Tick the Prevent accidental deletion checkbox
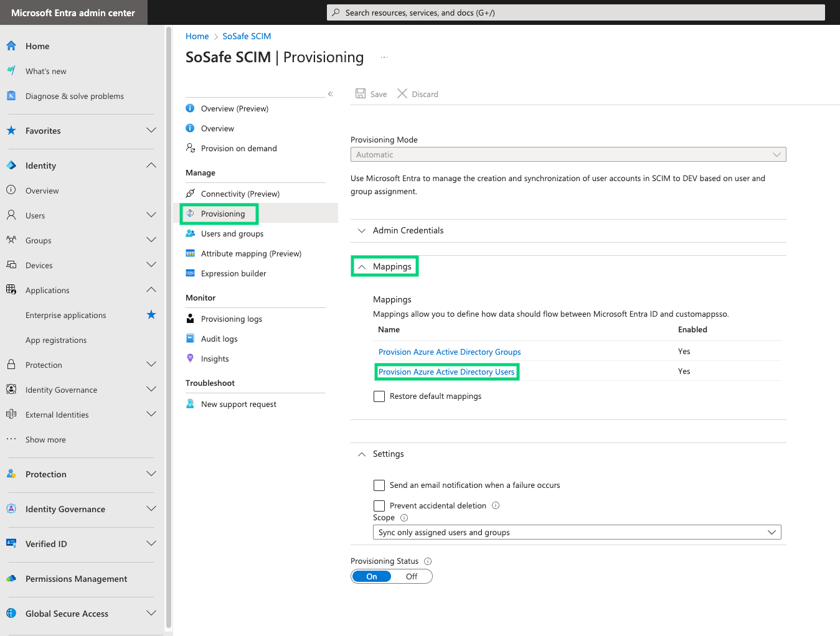 point(379,506)
